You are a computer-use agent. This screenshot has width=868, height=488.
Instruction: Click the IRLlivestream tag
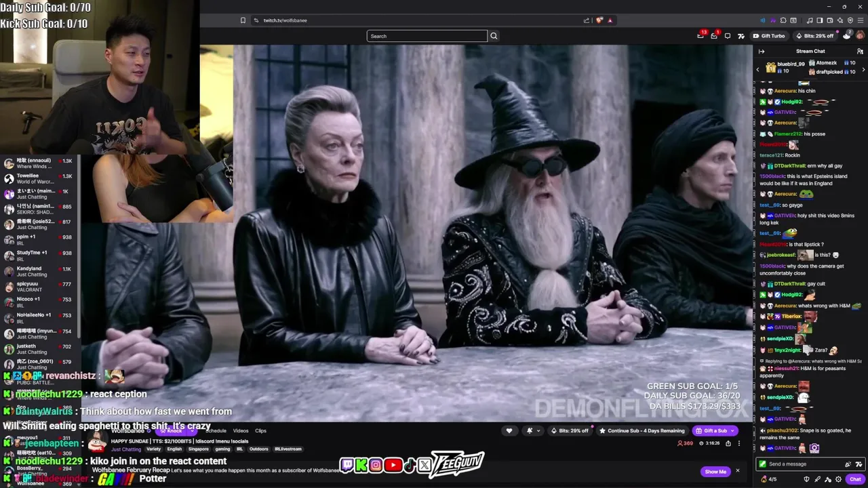point(288,449)
